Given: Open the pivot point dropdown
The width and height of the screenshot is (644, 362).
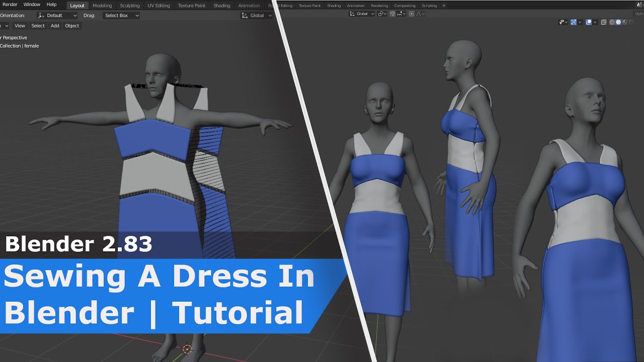Looking at the screenshot, I should (382, 14).
